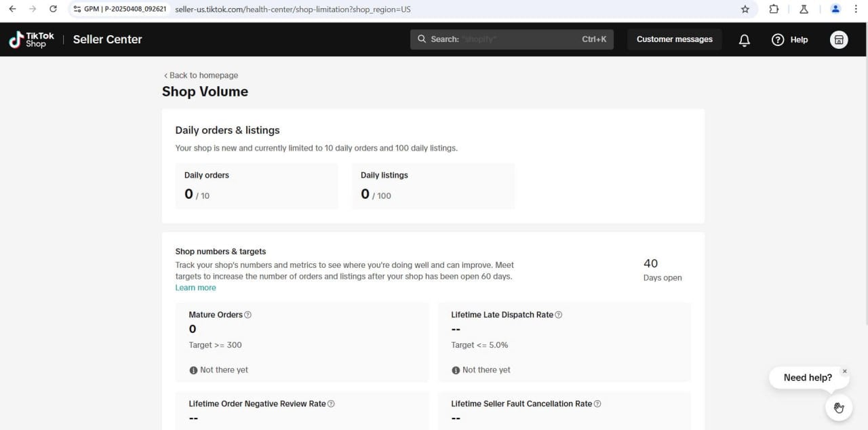This screenshot has height=430, width=868.
Task: Show Lifetime Seller Fault Cancellation Rate info icon
Action: (x=597, y=404)
